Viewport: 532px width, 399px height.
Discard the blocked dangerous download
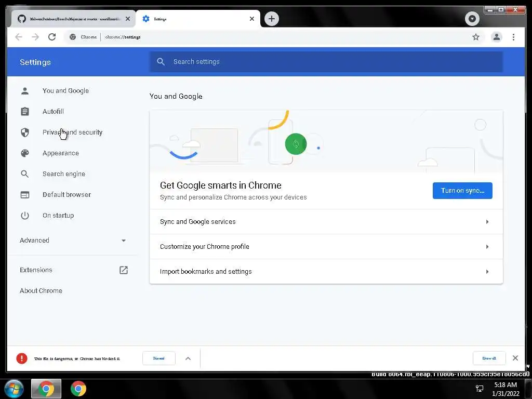tap(159, 358)
